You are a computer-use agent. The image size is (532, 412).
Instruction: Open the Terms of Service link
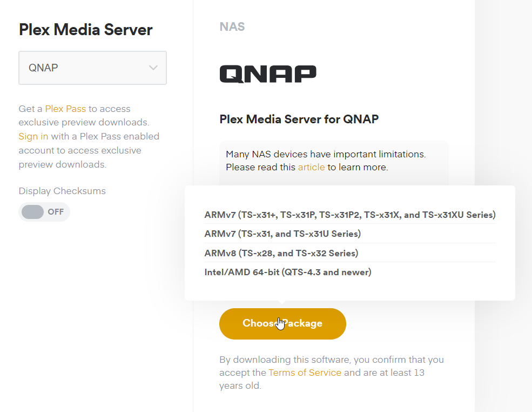(x=305, y=373)
